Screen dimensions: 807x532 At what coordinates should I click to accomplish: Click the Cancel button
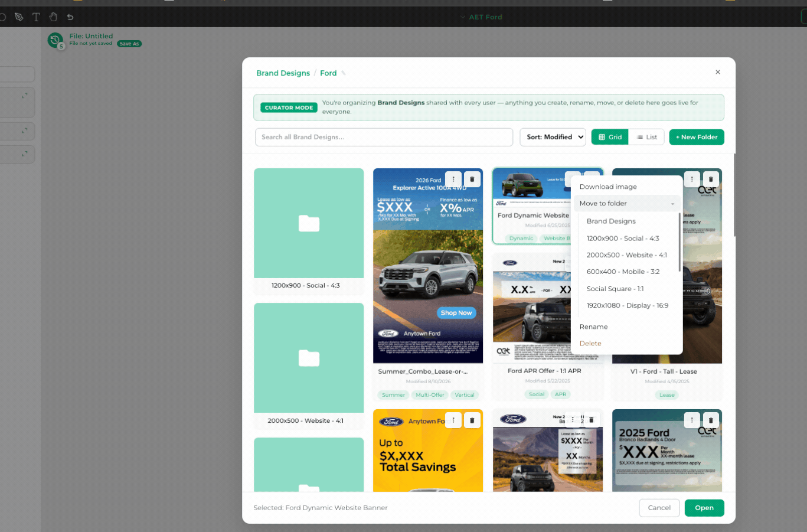pyautogui.click(x=659, y=508)
